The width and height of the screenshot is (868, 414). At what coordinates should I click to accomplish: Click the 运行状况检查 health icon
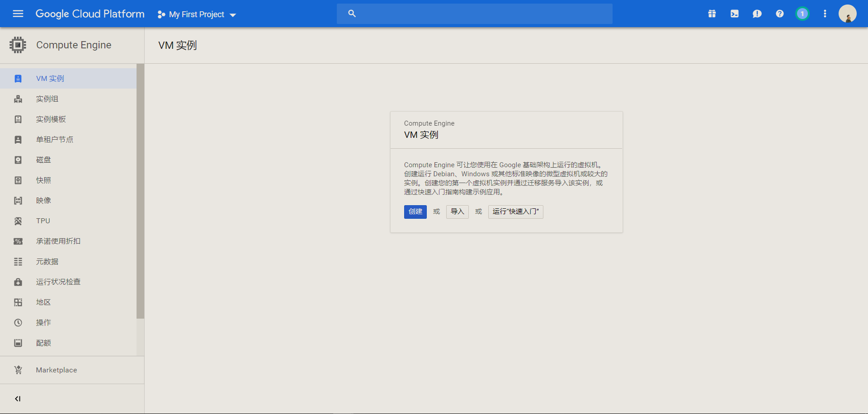[x=18, y=282]
